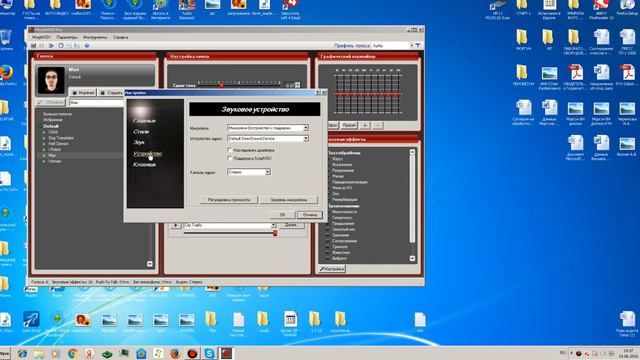Open Skype from the taskbar
This screenshot has width=640, height=360.
pyautogui.click(x=209, y=353)
